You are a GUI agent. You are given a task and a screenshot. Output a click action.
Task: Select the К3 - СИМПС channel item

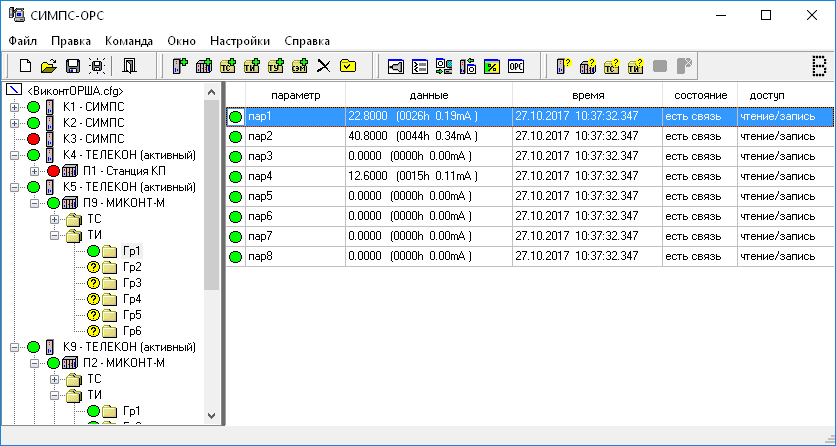pos(93,139)
